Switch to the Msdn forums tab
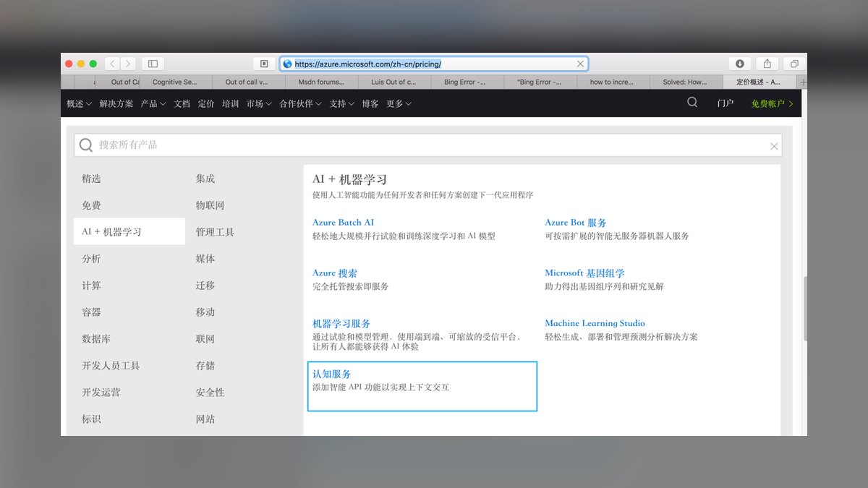The width and height of the screenshot is (868, 488). pos(322,82)
